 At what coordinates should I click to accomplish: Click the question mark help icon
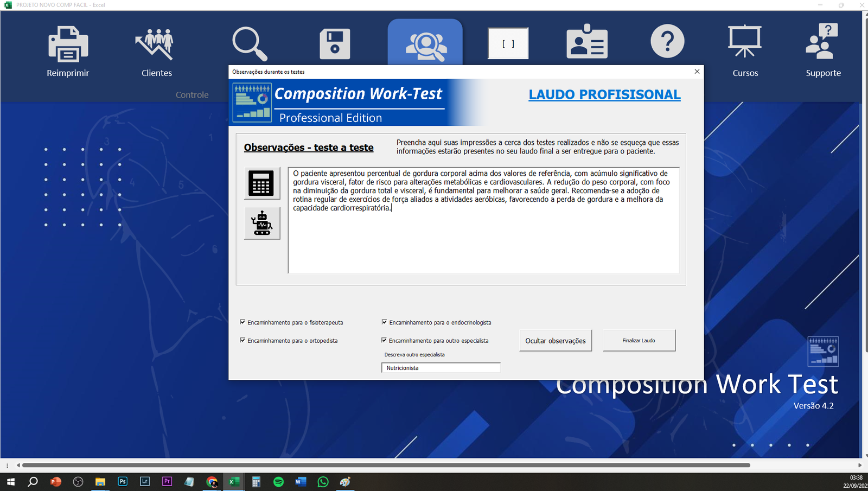pyautogui.click(x=667, y=41)
